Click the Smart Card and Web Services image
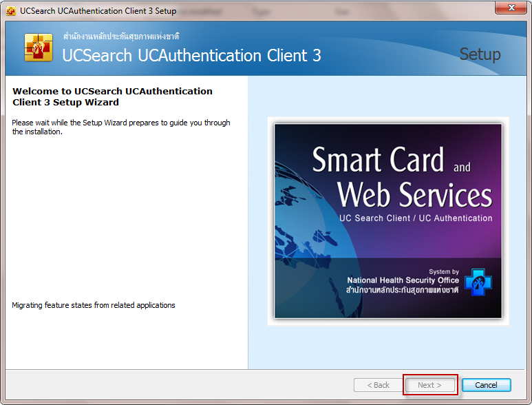532x405 pixels. click(x=387, y=221)
